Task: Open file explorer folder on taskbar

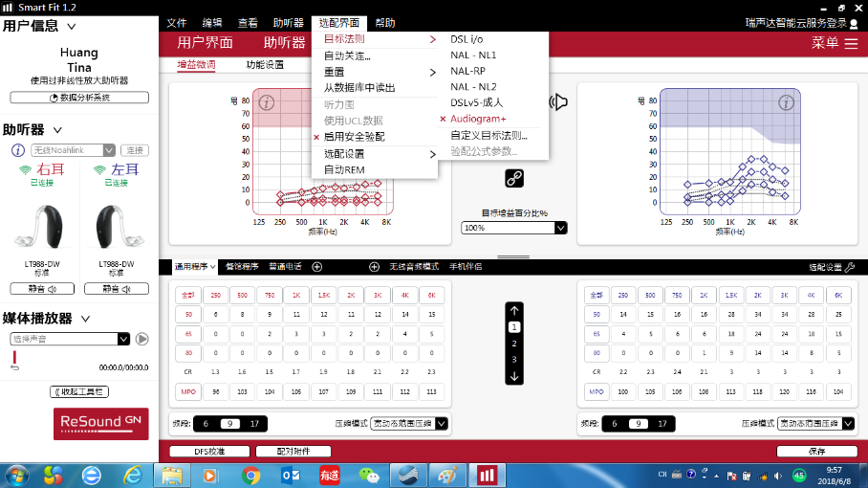Action: point(172,476)
